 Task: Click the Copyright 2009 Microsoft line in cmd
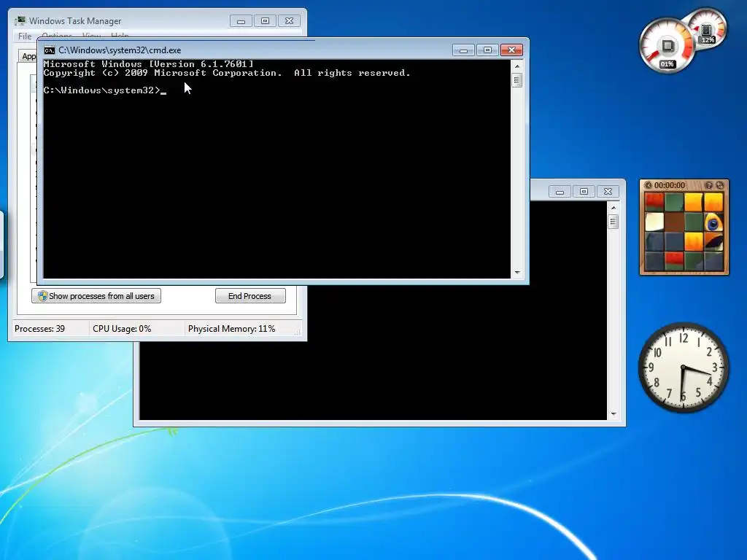(227, 73)
